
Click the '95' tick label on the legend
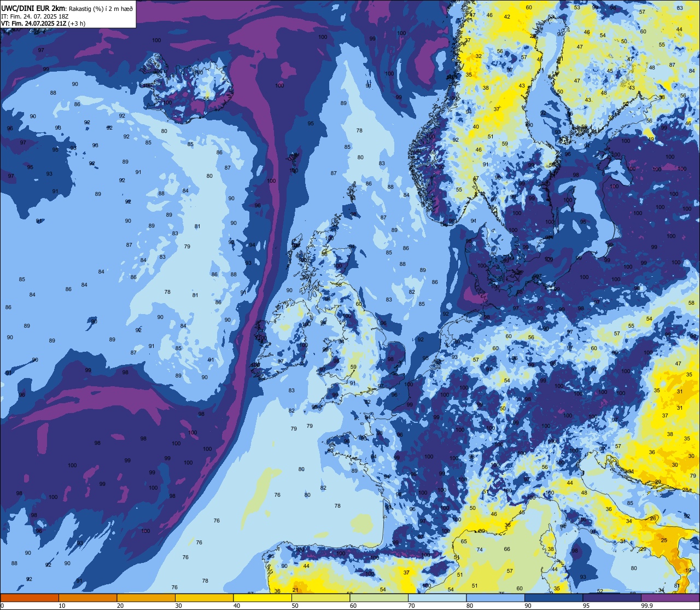click(x=586, y=606)
